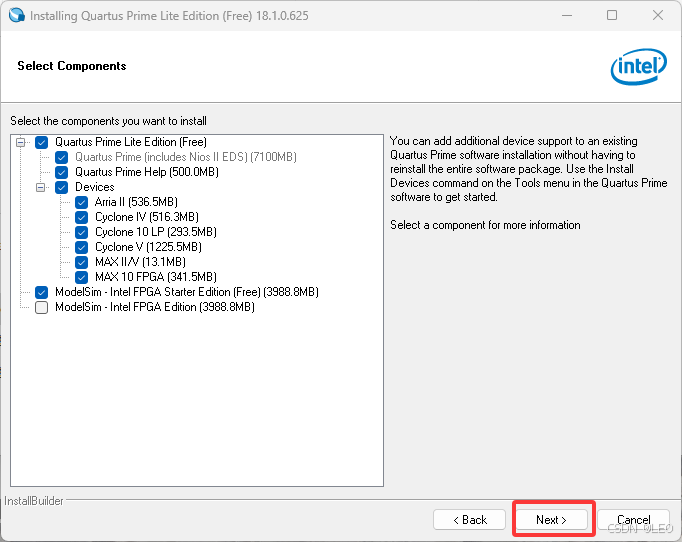Uncheck Cyclone IV (516.3MB) device
This screenshot has height=542, width=682.
81,217
